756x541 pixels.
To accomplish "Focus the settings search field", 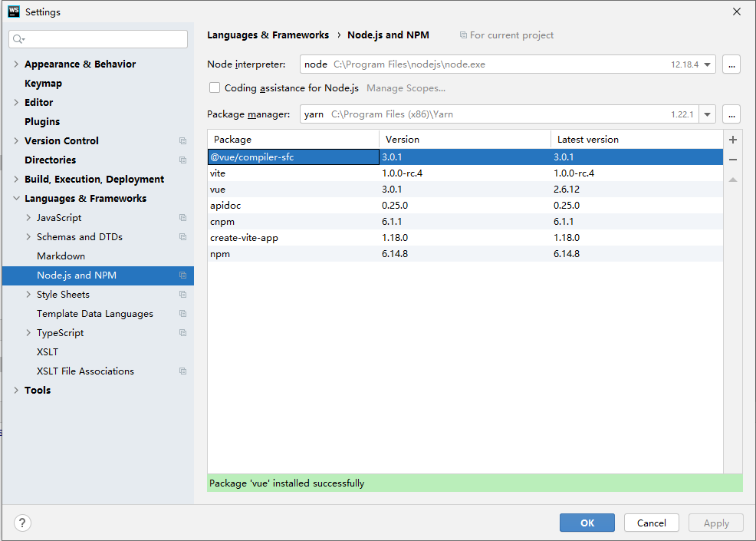I will point(98,39).
